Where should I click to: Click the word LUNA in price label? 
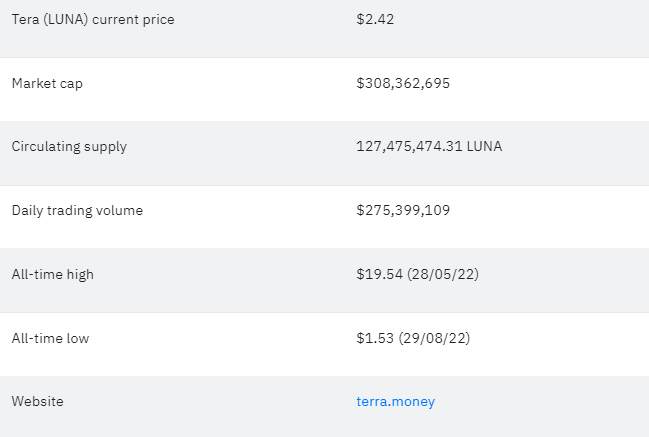click(66, 19)
